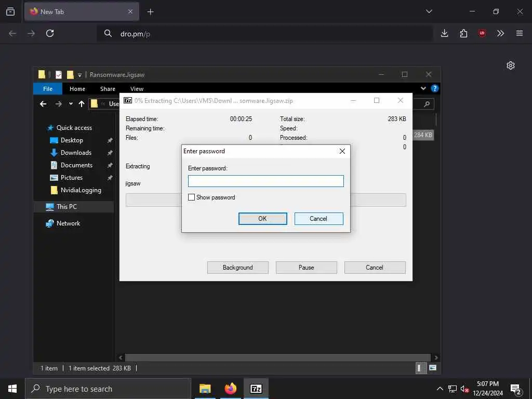Image resolution: width=532 pixels, height=399 pixels.
Task: Expand the Explorer ribbon chevron
Action: (423, 88)
